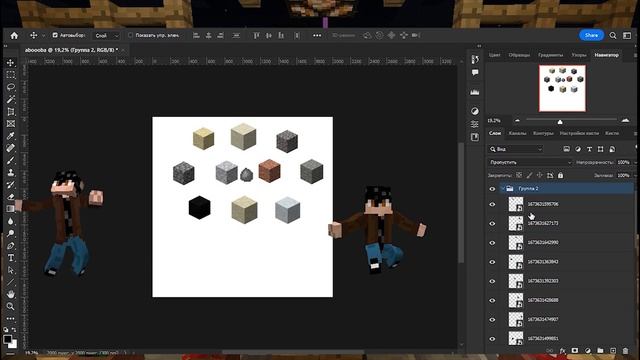Open the Слой auto-select dropdown

tap(107, 36)
